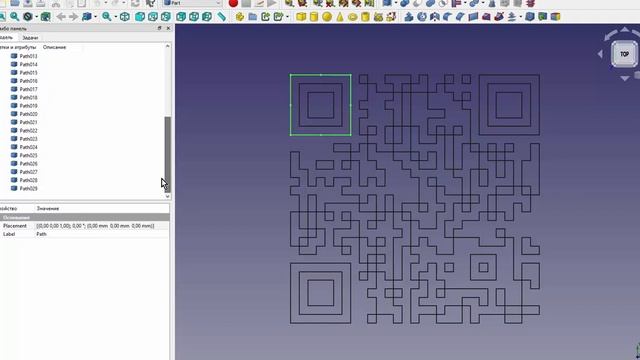Set front view cube icon
The height and width of the screenshot is (360, 640).
(140, 17)
